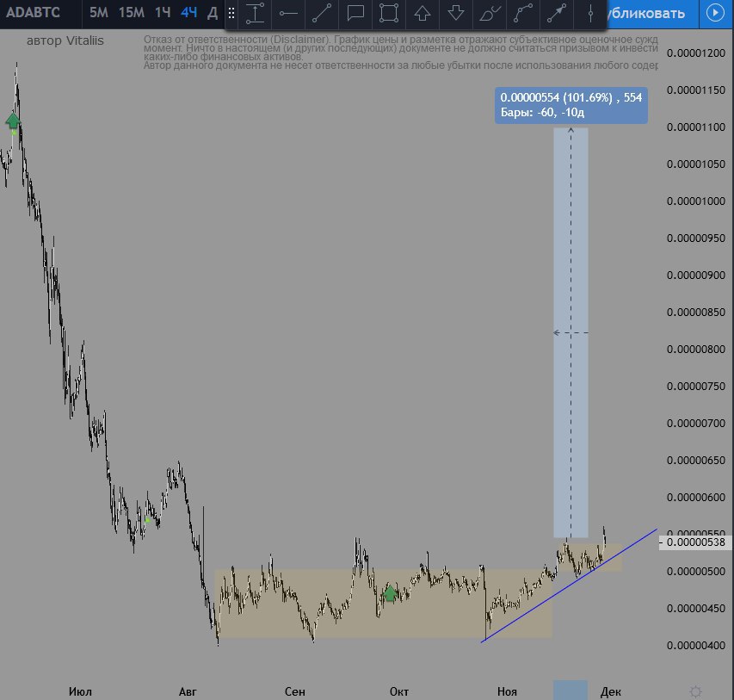
Task: Click the current price label 0.00000538
Action: click(695, 542)
